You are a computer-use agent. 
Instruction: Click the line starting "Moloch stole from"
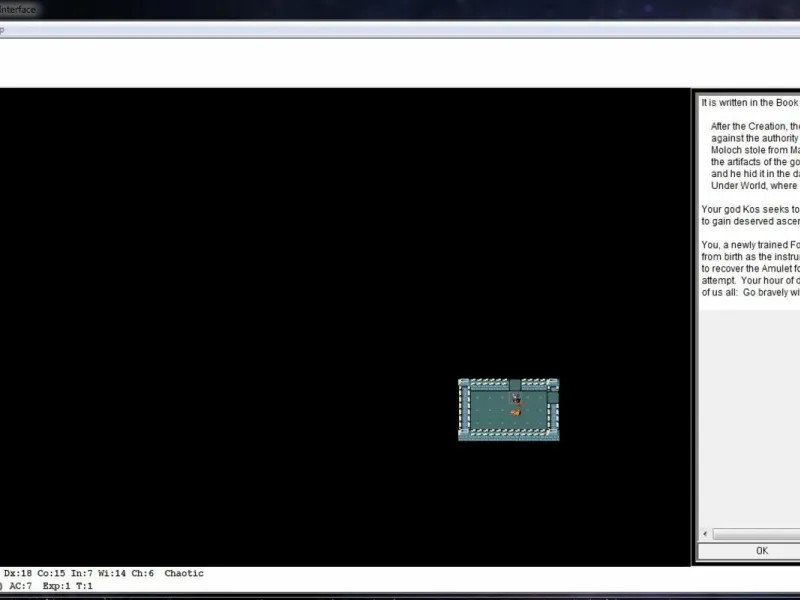(x=756, y=150)
